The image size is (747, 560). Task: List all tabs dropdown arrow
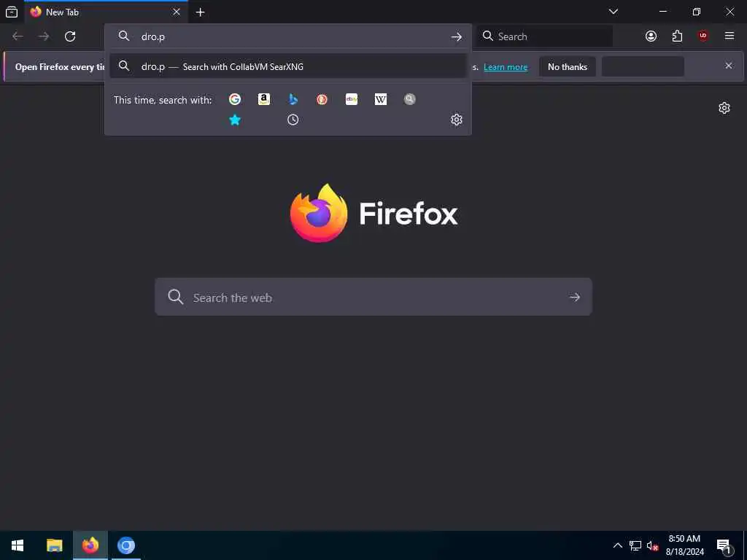coord(614,12)
